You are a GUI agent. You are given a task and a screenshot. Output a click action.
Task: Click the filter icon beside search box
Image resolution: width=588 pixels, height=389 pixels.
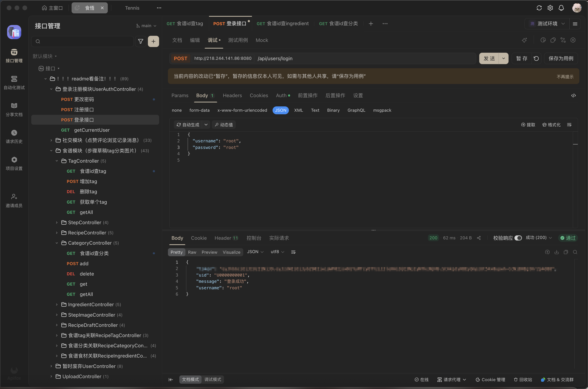pyautogui.click(x=140, y=41)
